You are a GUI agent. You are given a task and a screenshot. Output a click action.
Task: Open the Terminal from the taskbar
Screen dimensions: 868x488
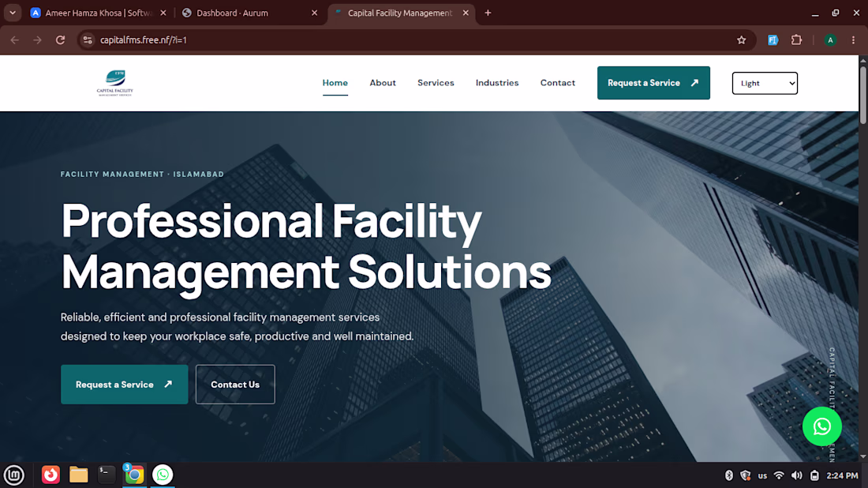[106, 474]
